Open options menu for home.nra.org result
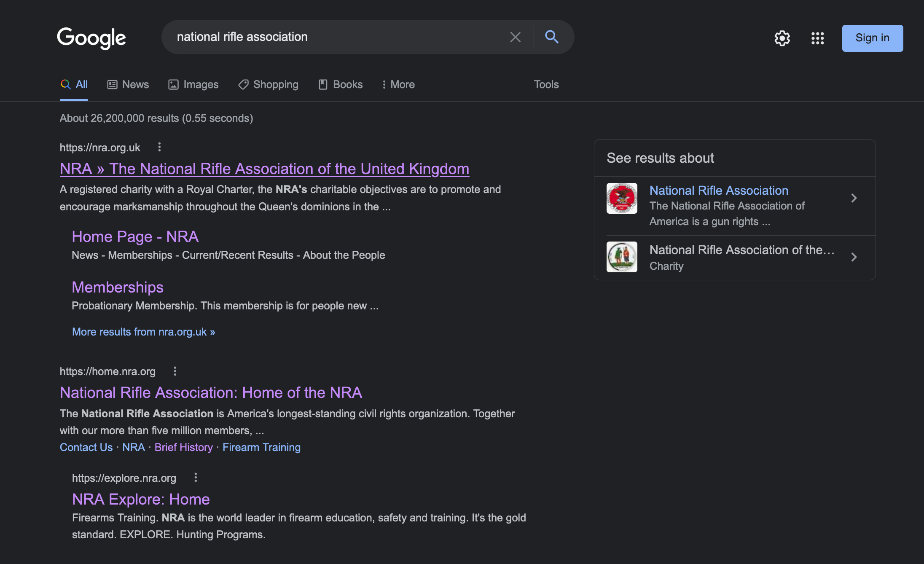This screenshot has height=564, width=924. click(175, 371)
